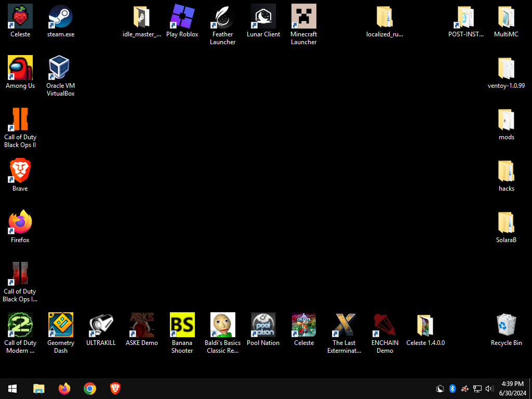Select the POST-INST folder shortcut
The width and height of the screenshot is (532, 399).
click(466, 16)
